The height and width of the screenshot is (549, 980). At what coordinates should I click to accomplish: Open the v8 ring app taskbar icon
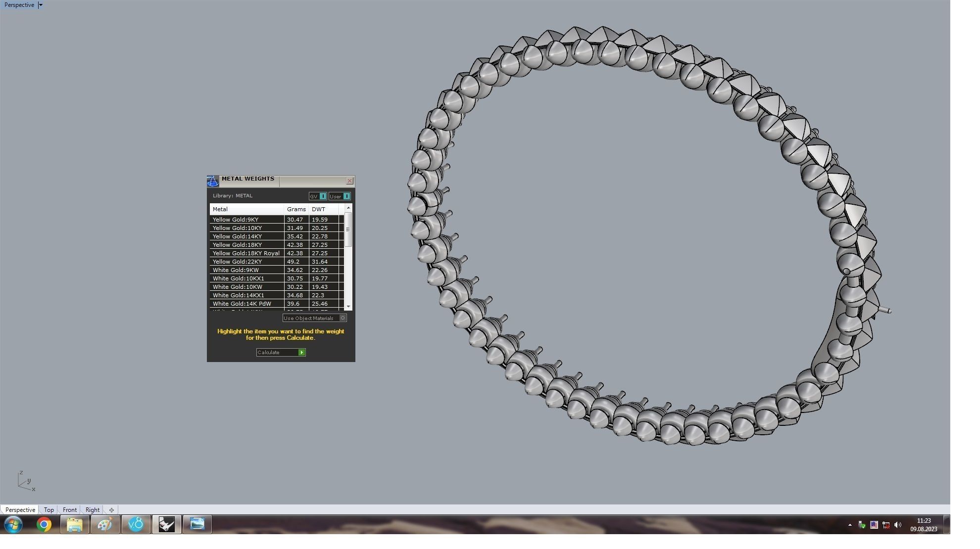(x=136, y=525)
